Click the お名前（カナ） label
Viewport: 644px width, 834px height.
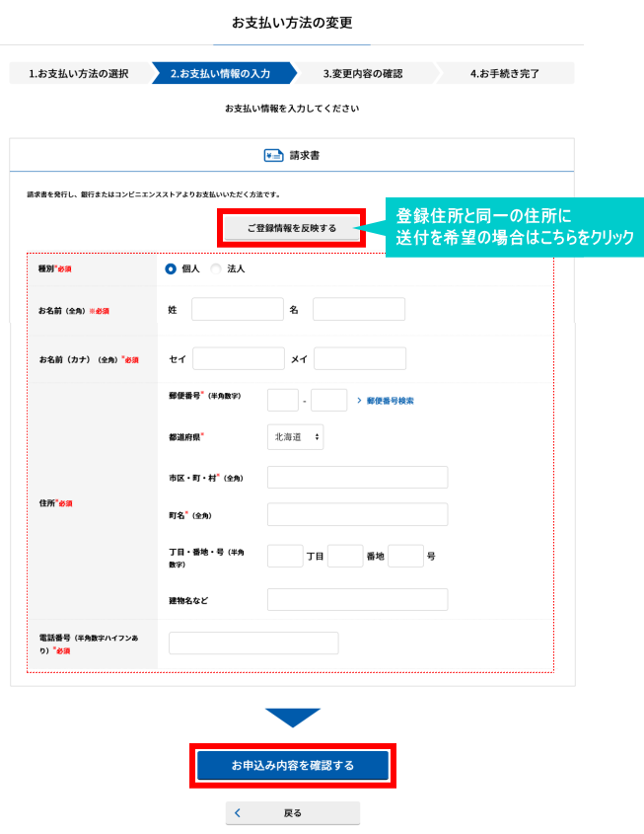(x=89, y=360)
